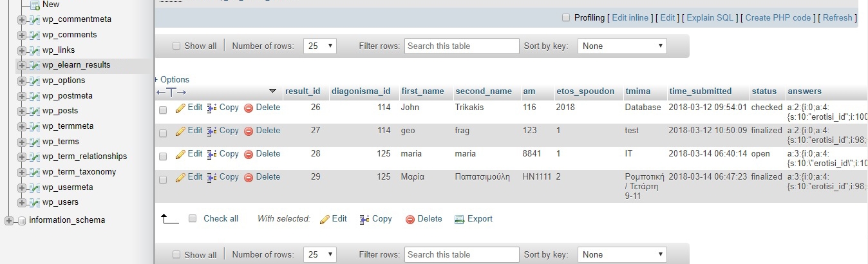Click the Check all label text
This screenshot has width=868, height=264.
coord(221,219)
